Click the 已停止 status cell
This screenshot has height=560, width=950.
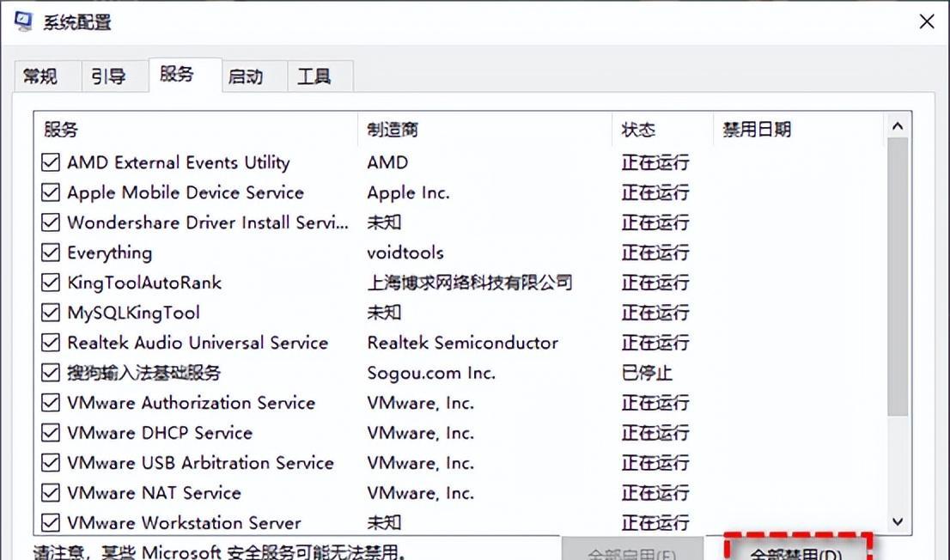click(647, 373)
